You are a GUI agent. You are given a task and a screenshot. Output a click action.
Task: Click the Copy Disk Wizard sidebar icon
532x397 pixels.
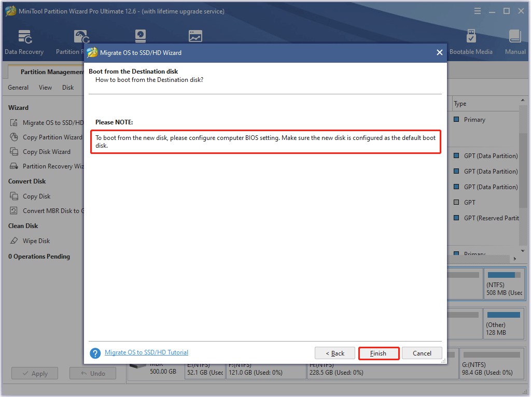13,151
